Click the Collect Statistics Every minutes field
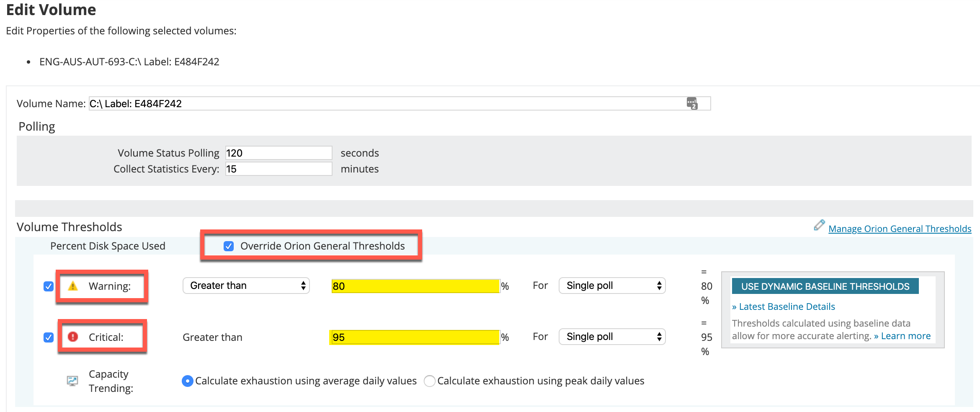Screen dimensions: 980x412 (279, 169)
